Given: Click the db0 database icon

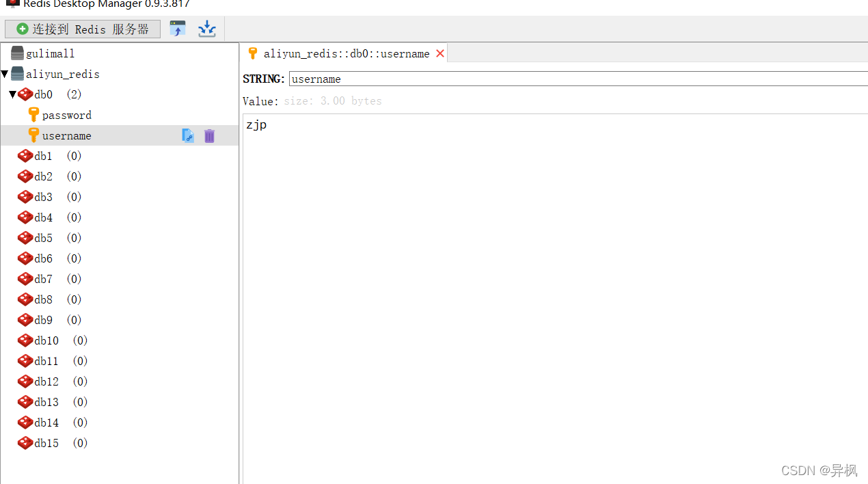Looking at the screenshot, I should tap(25, 94).
